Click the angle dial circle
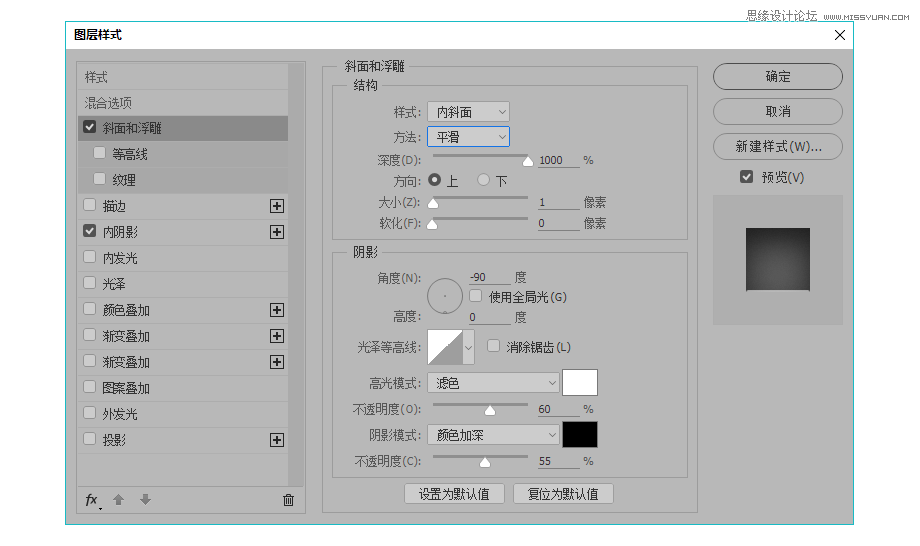The image size is (920, 546). click(445, 296)
